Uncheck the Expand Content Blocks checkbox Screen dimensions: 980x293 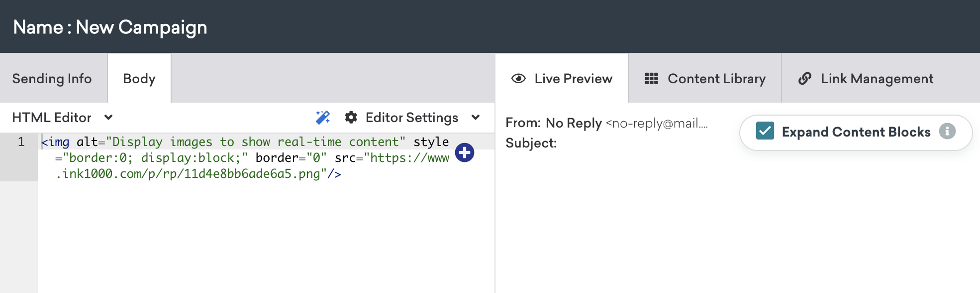pyautogui.click(x=765, y=131)
